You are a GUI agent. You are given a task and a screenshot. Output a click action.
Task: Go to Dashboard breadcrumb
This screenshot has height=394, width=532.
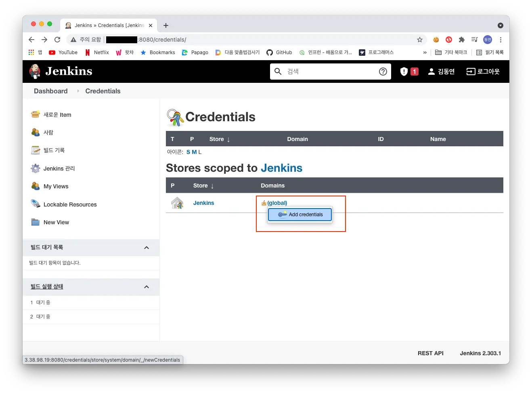coord(51,91)
